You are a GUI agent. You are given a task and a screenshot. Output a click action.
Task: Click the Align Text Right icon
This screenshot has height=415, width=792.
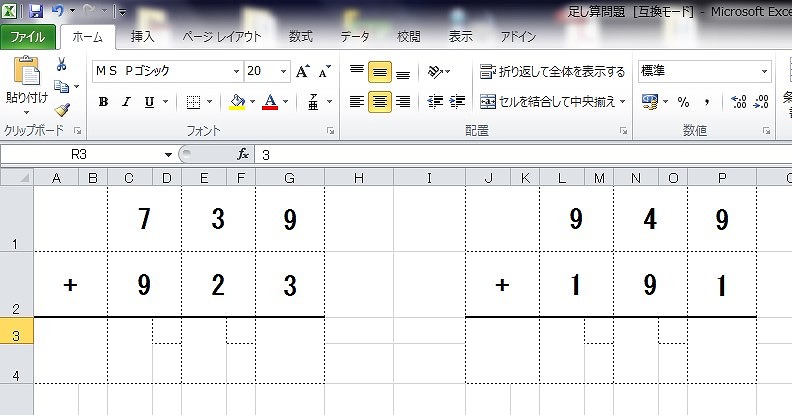coord(403,102)
